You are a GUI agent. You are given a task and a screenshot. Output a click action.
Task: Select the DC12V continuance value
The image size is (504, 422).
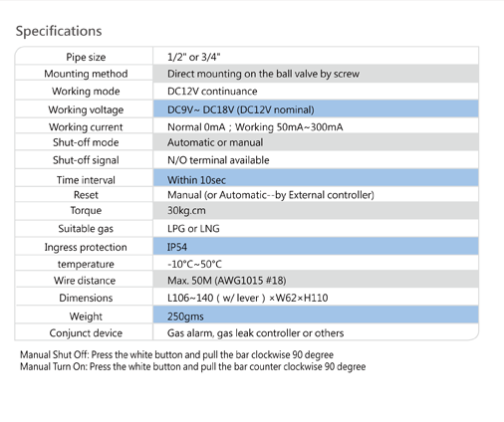pos(212,92)
